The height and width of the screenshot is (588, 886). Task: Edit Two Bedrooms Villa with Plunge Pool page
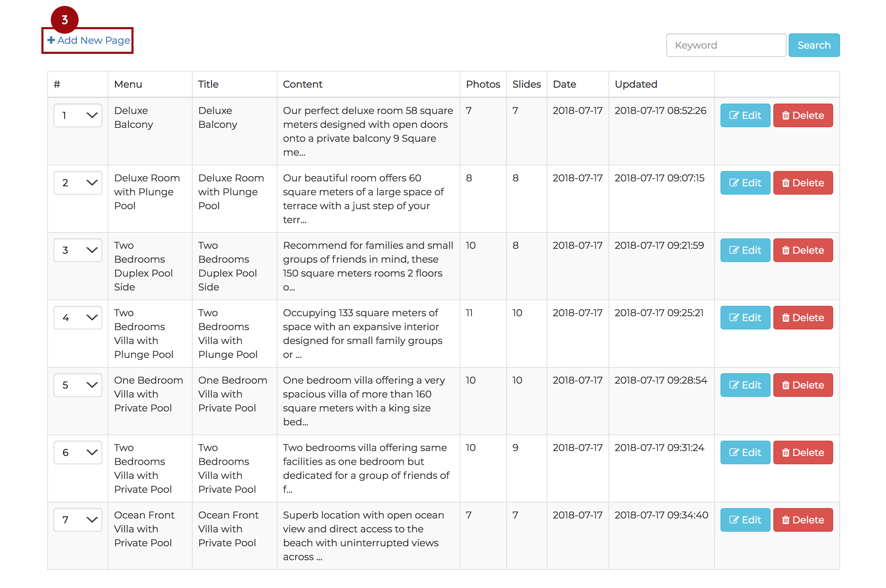[x=745, y=318]
